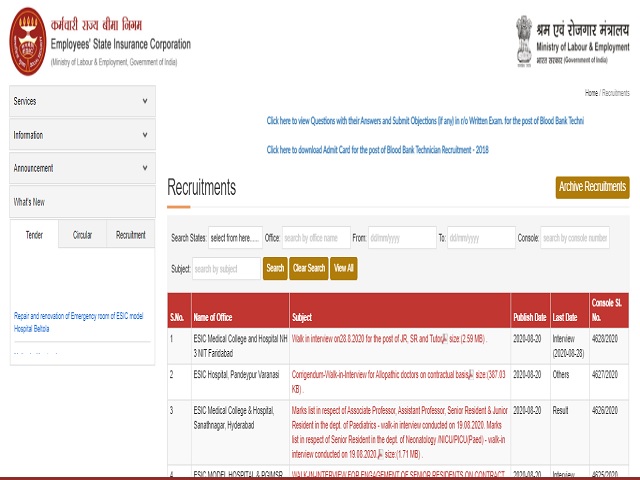Open link to view Questions with Answers
Viewport: 640px width, 480px height.
(425, 121)
